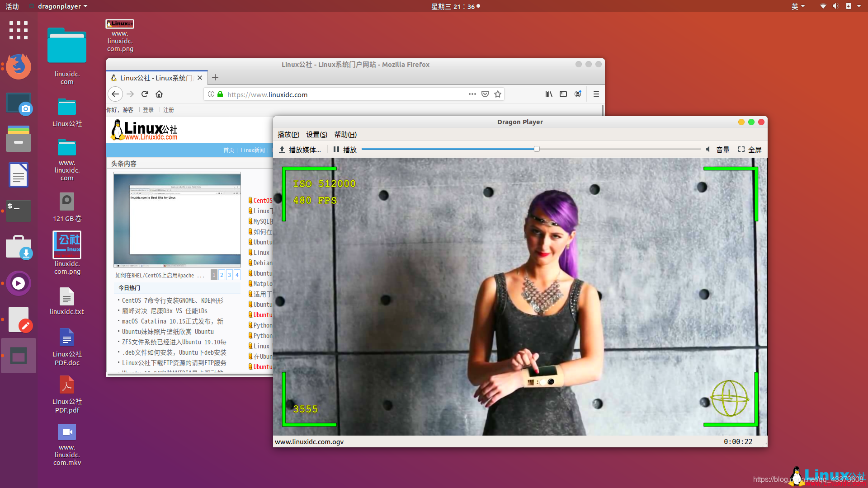Image resolution: width=868 pixels, height=488 pixels.
Task: Click the 注册 register link
Action: click(x=169, y=110)
